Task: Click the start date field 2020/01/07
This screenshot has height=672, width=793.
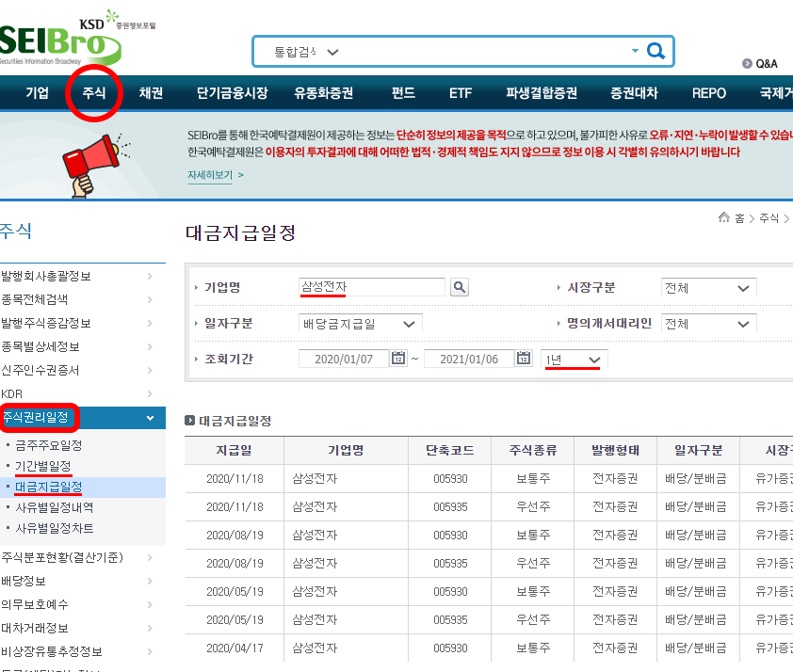Action: tap(344, 359)
